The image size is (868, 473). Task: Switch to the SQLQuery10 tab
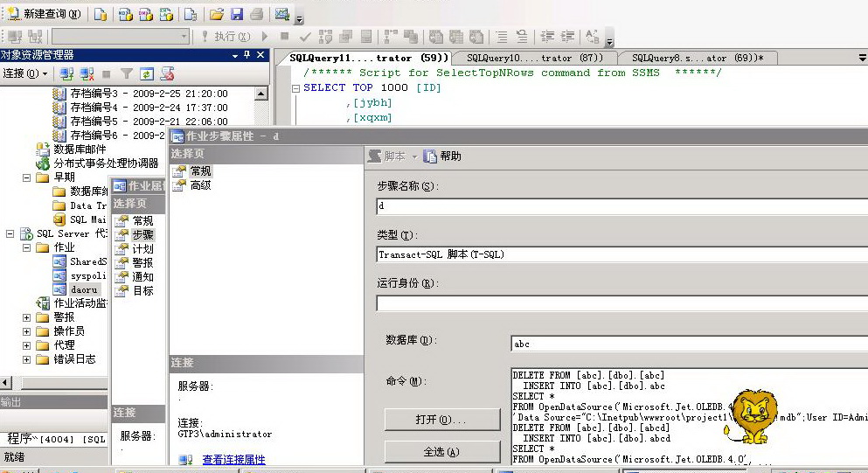[x=535, y=58]
